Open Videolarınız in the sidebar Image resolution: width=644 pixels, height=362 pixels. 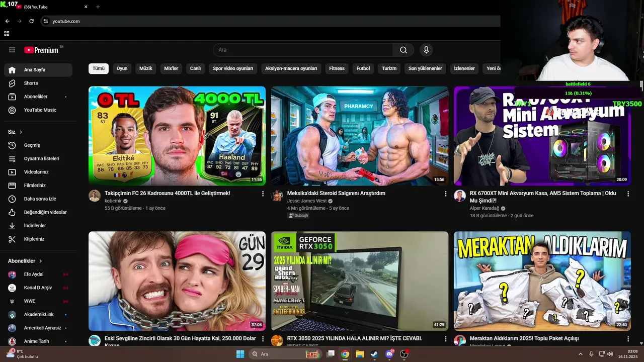coord(38,172)
